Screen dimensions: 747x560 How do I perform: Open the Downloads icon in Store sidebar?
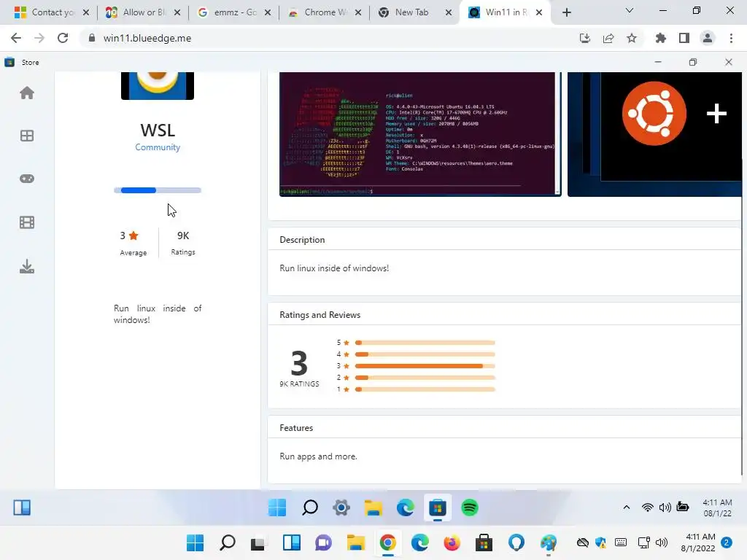click(27, 267)
